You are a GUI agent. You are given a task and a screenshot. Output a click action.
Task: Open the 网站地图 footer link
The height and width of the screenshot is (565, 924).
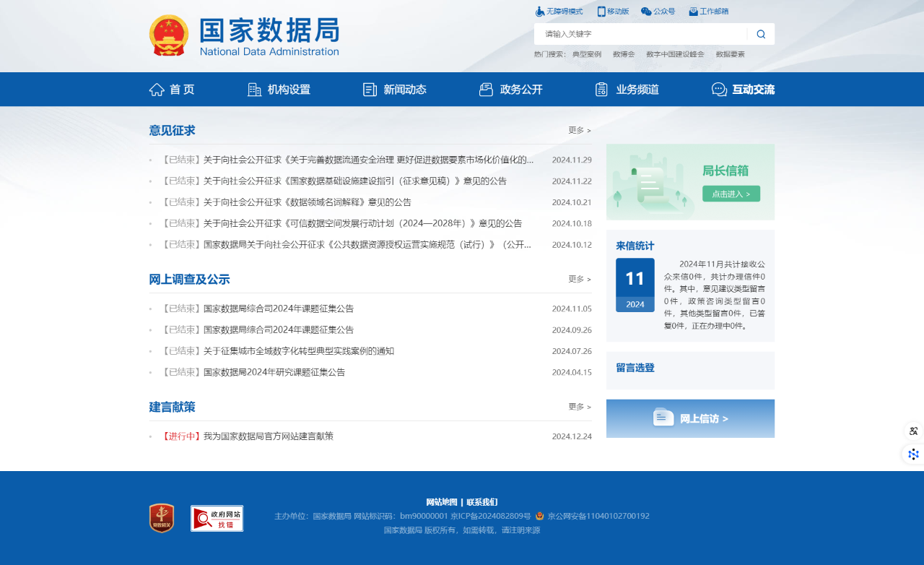pyautogui.click(x=442, y=502)
